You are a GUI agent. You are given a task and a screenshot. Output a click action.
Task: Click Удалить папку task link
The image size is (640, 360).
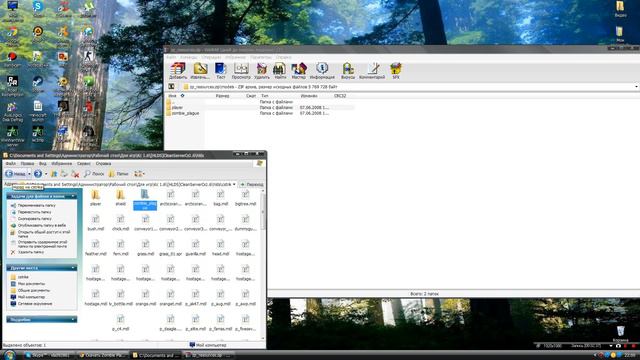click(31, 252)
